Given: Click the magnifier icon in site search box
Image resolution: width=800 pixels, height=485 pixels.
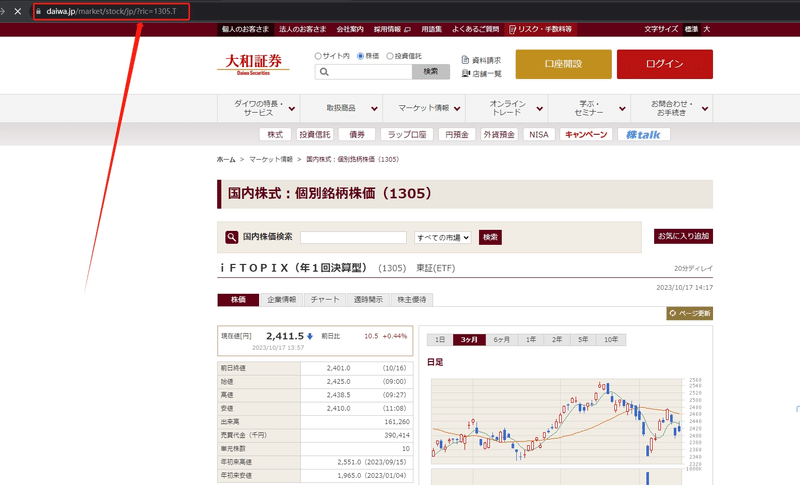Looking at the screenshot, I should click(x=324, y=72).
